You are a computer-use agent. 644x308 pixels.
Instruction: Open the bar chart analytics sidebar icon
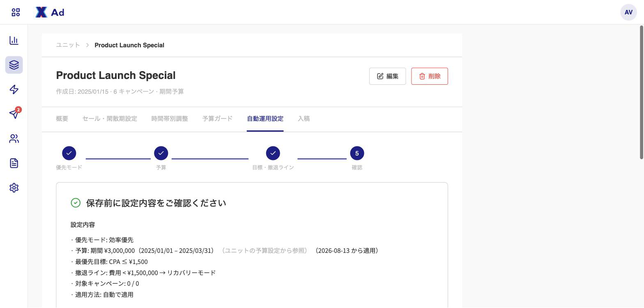coord(14,40)
